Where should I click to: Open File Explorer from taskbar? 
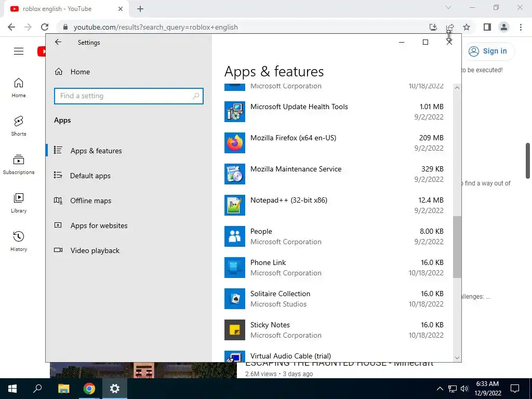tap(63, 389)
